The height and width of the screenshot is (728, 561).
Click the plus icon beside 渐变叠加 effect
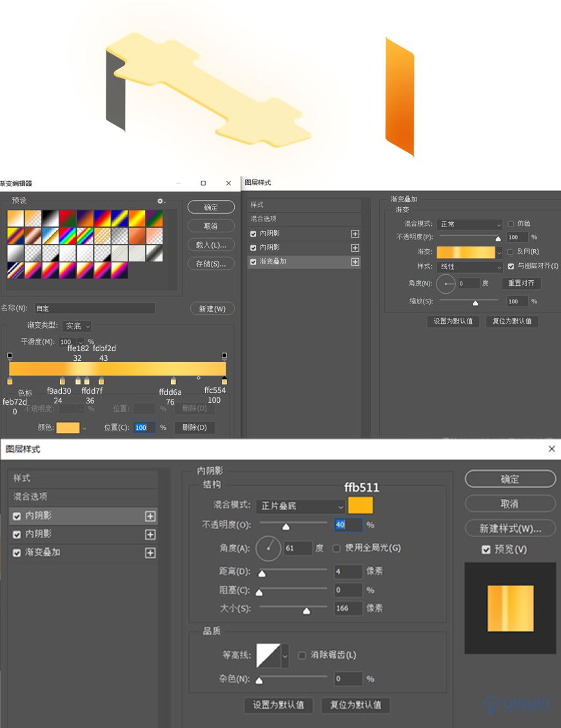coord(150,553)
